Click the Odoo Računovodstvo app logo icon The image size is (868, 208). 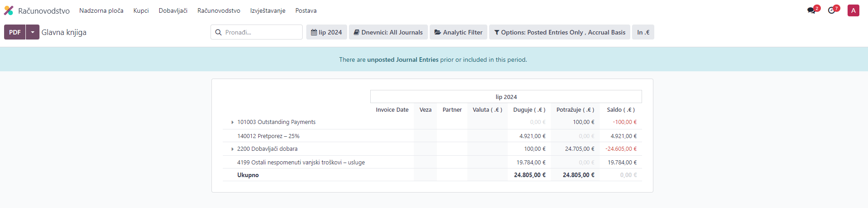(x=9, y=10)
